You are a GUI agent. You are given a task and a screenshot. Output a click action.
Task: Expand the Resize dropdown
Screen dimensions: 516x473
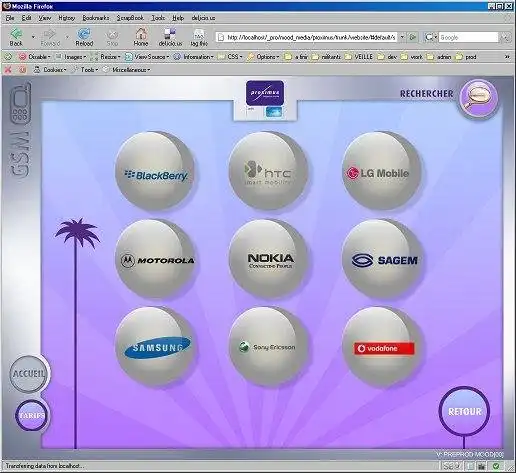coord(105,57)
